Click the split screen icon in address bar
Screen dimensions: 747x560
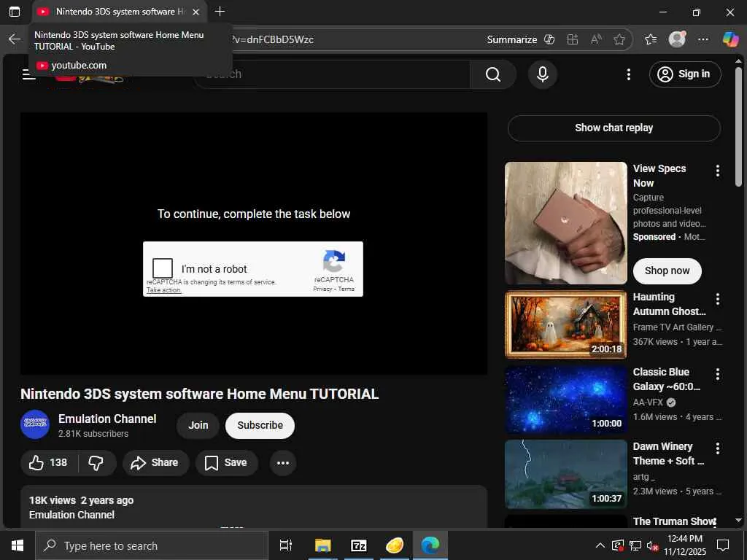tap(573, 39)
